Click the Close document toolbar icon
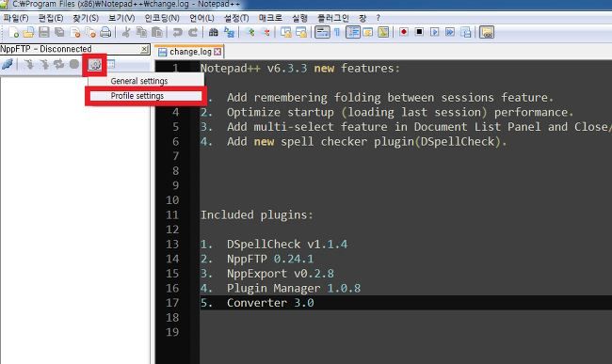Image resolution: width=612 pixels, height=364 pixels. coord(75,32)
